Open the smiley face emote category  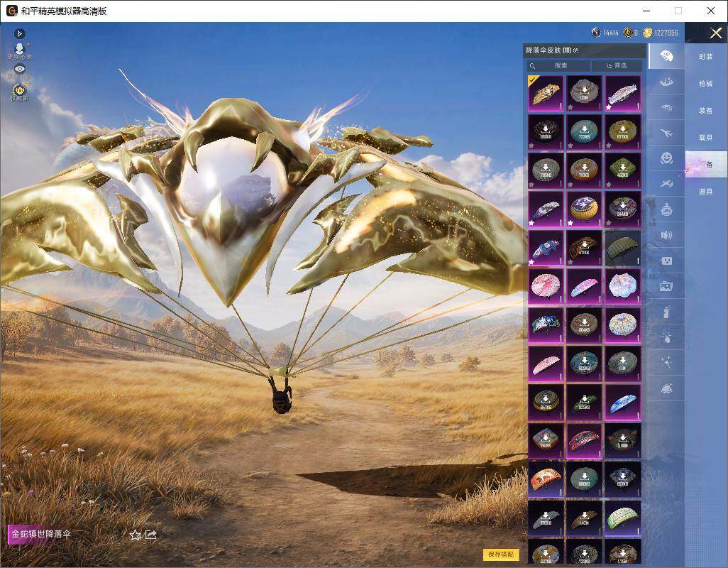(666, 159)
